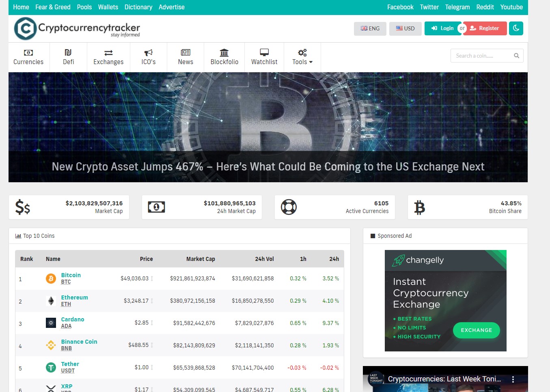Click the Active Currencies lifebuoy icon
Screen dimensions: 550x392
pos(289,207)
